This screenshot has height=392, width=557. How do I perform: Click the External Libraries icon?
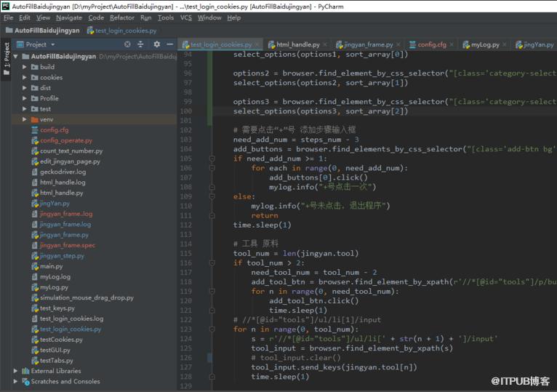tap(25, 371)
